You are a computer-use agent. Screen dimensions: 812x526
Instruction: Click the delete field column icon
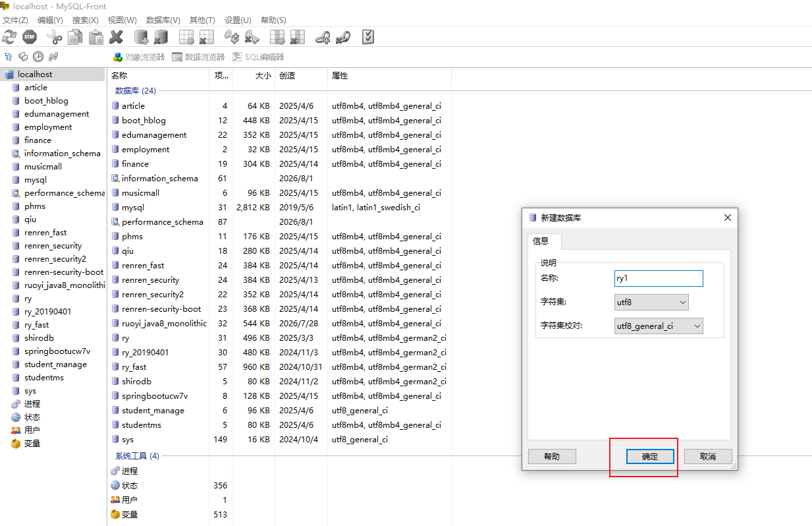[x=298, y=37]
